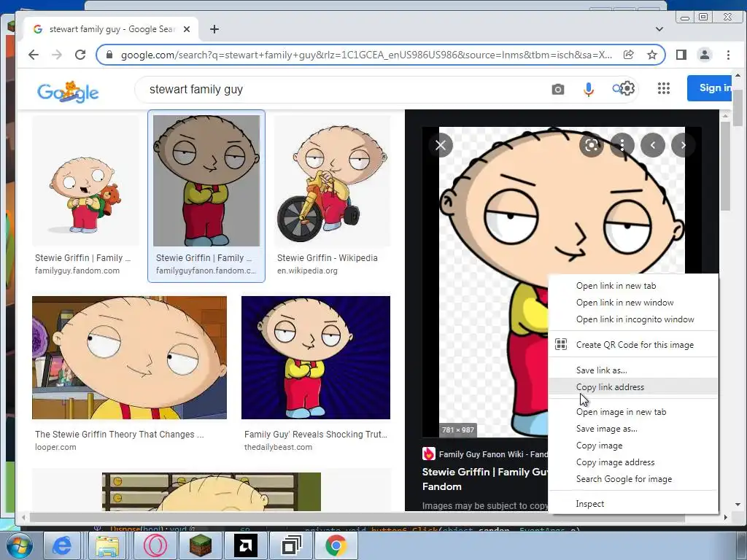Open Chrome three-dot menu
This screenshot has height=560, width=747.
(x=728, y=55)
